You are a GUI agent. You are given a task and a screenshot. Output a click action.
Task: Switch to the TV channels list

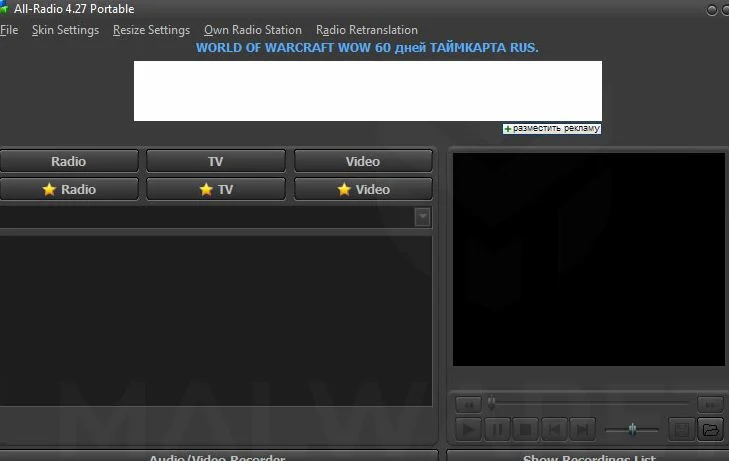(x=216, y=161)
